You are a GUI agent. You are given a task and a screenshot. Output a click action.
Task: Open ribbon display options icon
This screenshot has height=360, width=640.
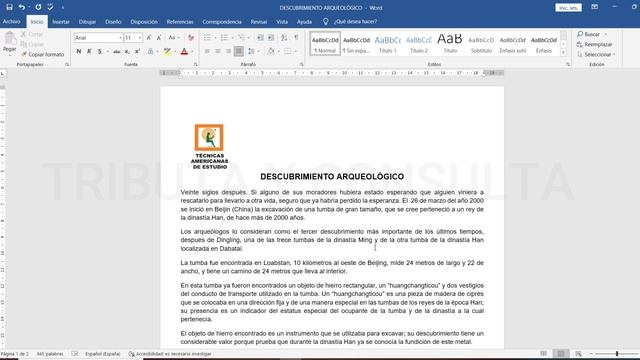(x=595, y=7)
